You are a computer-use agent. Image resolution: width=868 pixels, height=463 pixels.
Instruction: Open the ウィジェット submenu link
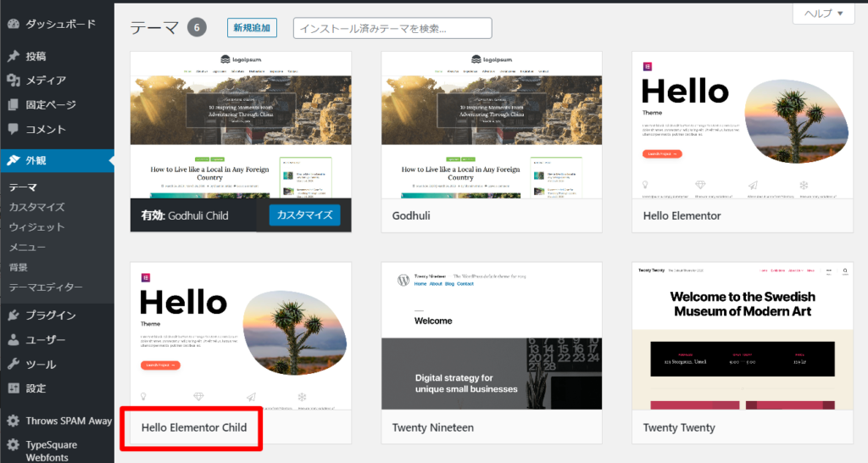tap(36, 227)
